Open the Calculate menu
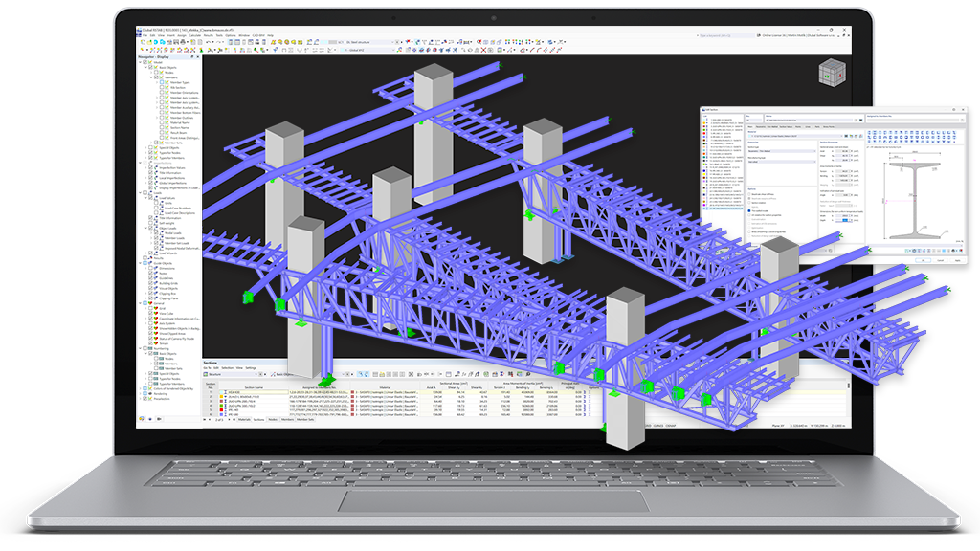Viewport: 980px width, 551px height. click(x=194, y=34)
